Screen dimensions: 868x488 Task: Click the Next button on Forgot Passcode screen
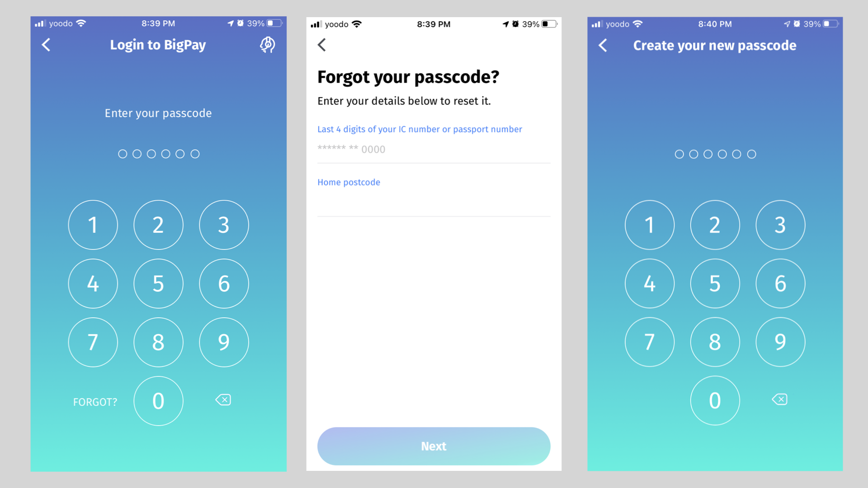point(434,445)
